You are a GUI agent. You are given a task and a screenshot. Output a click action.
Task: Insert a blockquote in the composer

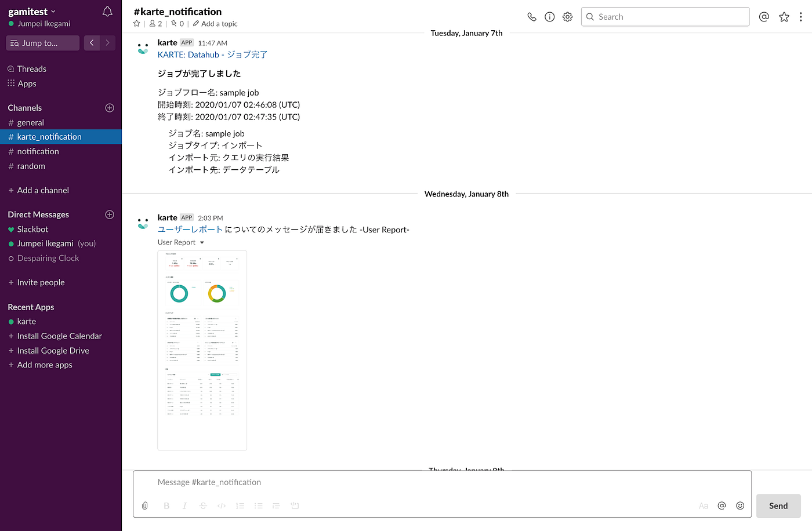tap(276, 505)
